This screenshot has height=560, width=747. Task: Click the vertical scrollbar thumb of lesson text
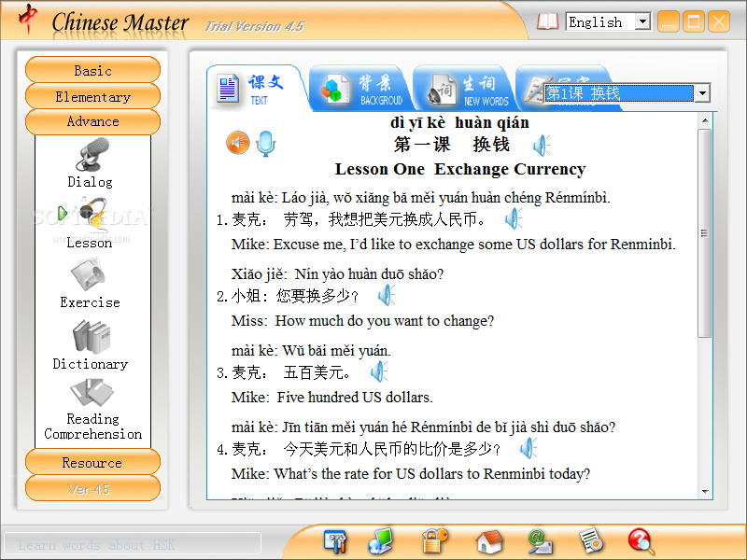705,232
